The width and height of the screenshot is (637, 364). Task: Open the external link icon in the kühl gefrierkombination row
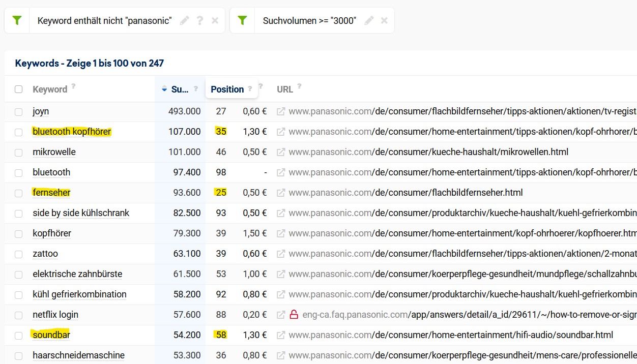pyautogui.click(x=281, y=294)
